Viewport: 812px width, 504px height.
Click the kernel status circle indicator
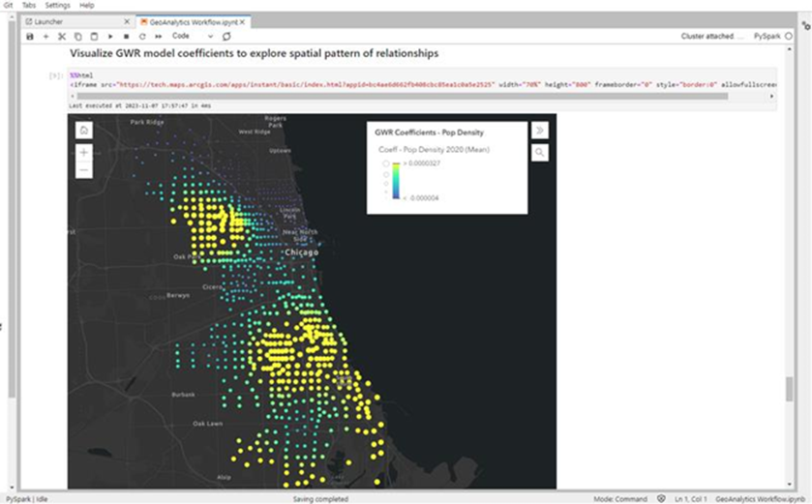(x=789, y=36)
